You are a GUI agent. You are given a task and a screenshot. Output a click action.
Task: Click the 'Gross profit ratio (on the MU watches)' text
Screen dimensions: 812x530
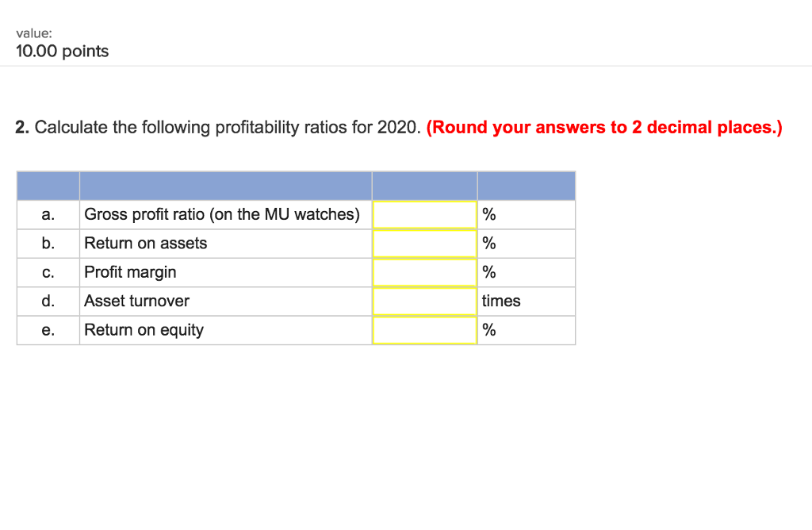pyautogui.click(x=222, y=214)
